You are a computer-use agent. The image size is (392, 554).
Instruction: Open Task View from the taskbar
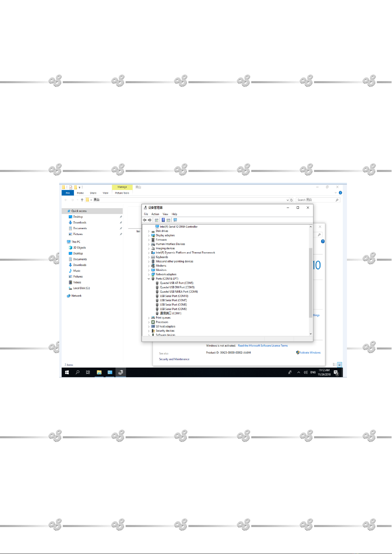click(x=88, y=372)
